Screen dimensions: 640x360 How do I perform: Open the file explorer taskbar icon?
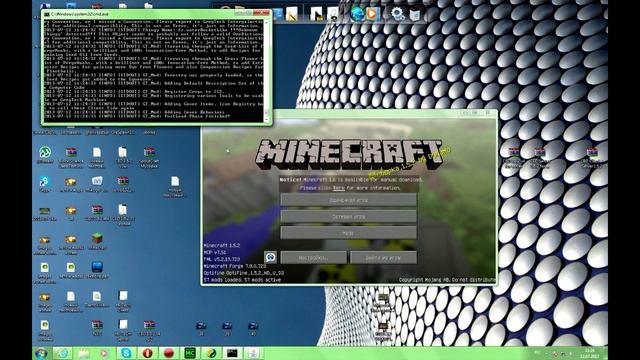[84, 353]
